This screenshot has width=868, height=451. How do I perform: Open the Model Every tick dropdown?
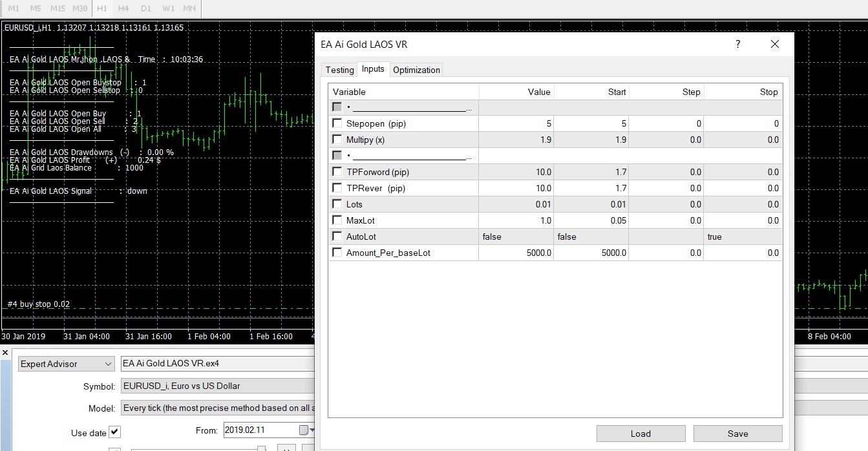pos(217,408)
